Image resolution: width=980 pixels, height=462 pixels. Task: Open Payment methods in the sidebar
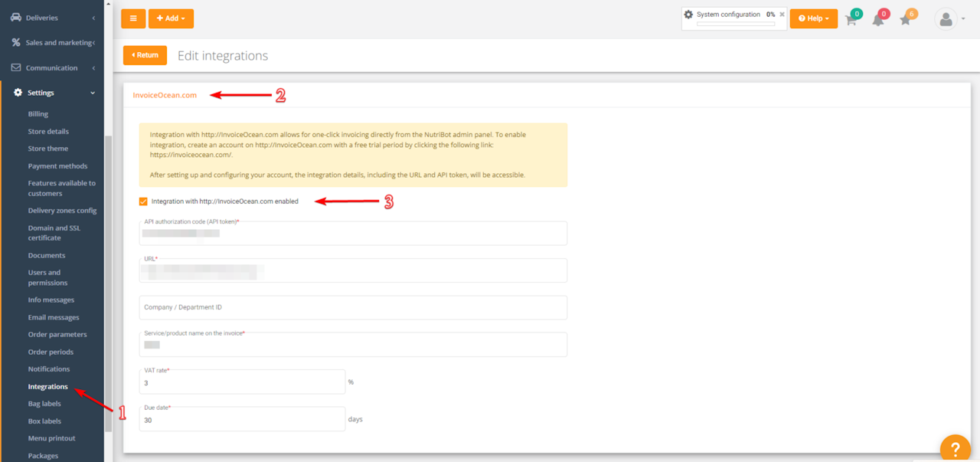(57, 166)
